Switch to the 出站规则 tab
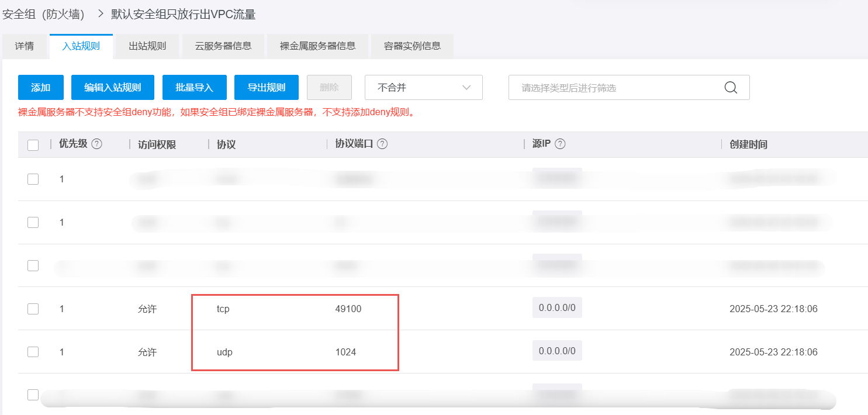868x415 pixels. pos(147,46)
